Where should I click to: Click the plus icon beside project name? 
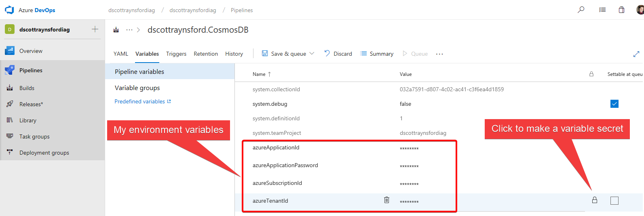pyautogui.click(x=95, y=29)
